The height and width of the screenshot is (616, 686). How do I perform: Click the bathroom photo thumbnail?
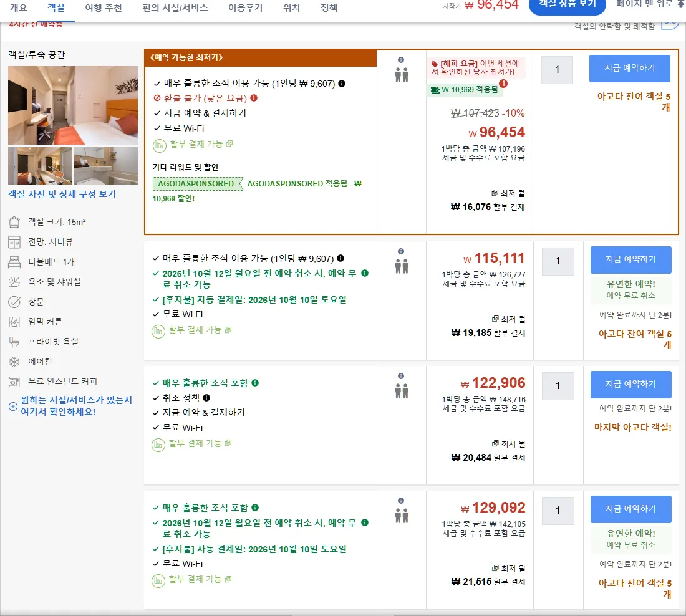click(x=106, y=166)
